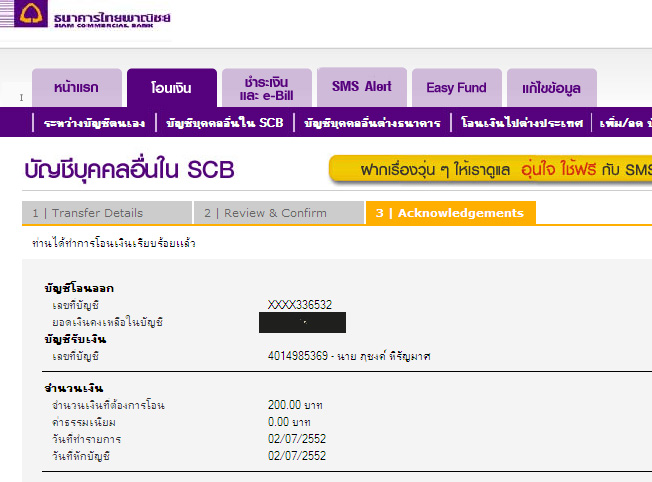Screen dimensions: 652x482
Task: Open the Easy Fund tab
Action: [457, 88]
